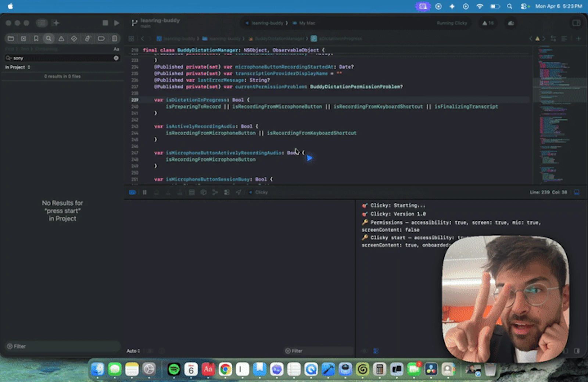588x382 pixels.
Task: Toggle the navigator sidebar visibility
Action: click(42, 23)
